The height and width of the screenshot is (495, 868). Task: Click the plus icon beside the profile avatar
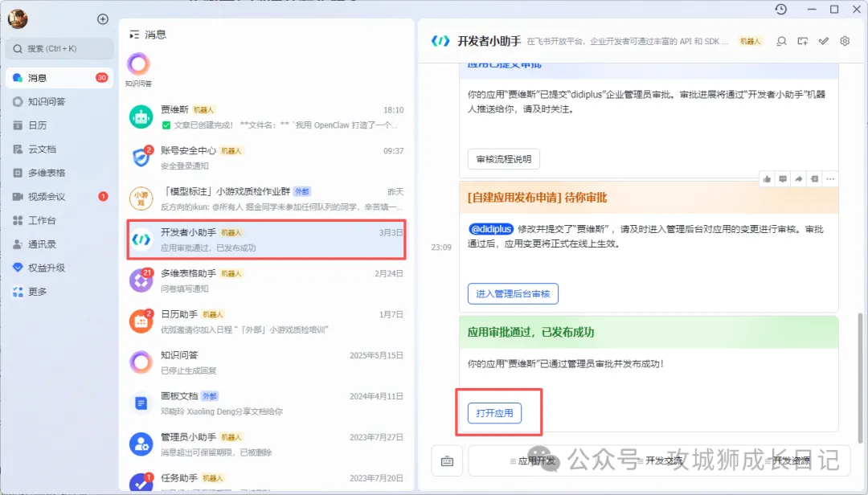click(102, 19)
